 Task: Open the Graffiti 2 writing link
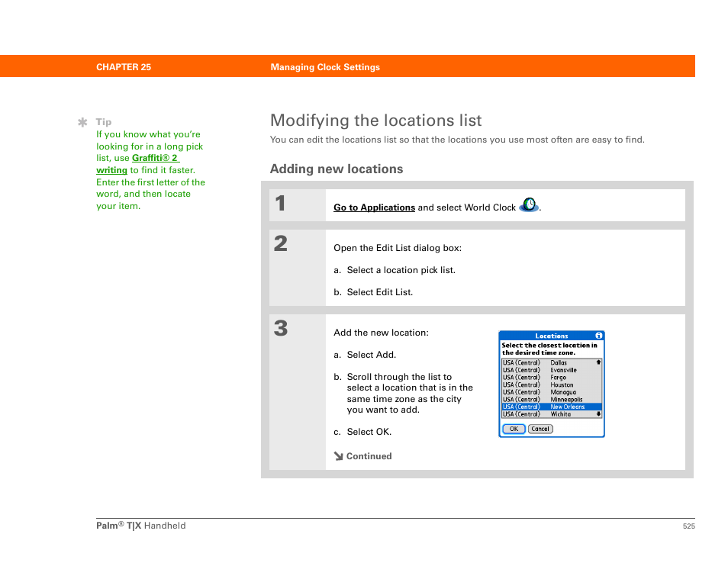point(138,164)
